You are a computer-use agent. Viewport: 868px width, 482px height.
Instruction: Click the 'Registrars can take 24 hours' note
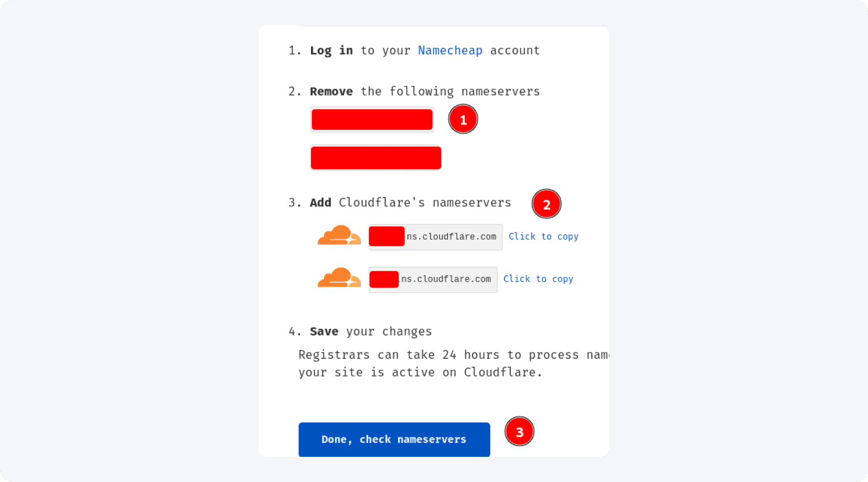[451, 355]
